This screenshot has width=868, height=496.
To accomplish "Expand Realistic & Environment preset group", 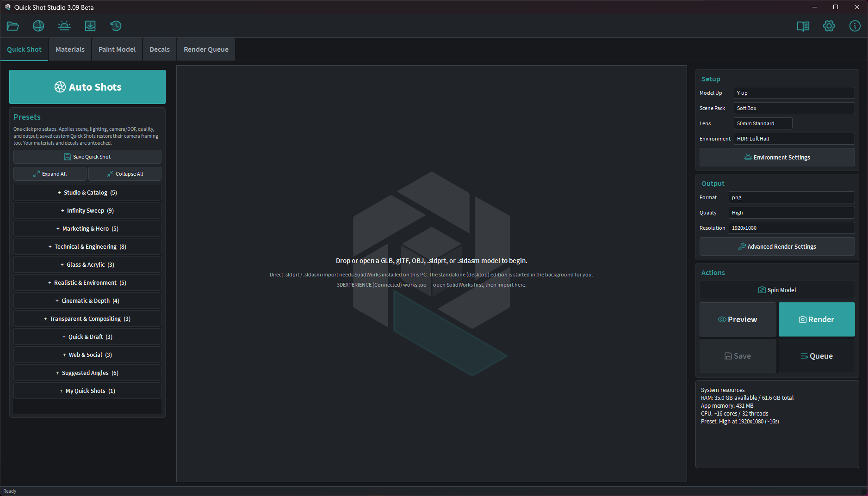I will (x=87, y=282).
